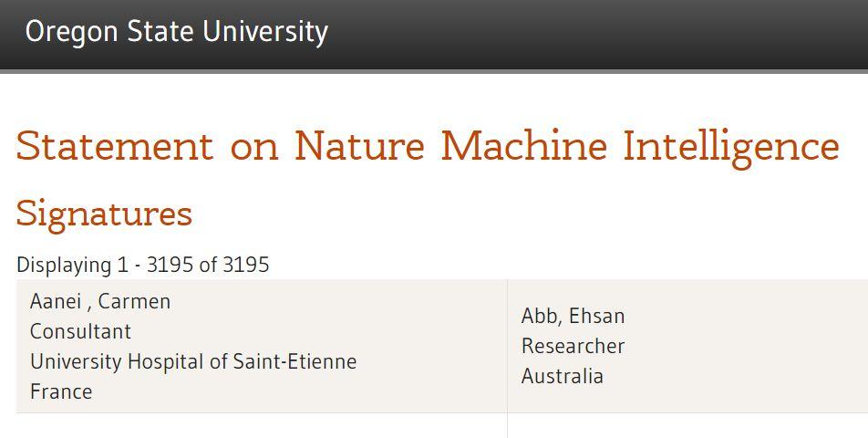Select the name Aanei, Carmen
Image resolution: width=868 pixels, height=438 pixels.
[x=100, y=301]
